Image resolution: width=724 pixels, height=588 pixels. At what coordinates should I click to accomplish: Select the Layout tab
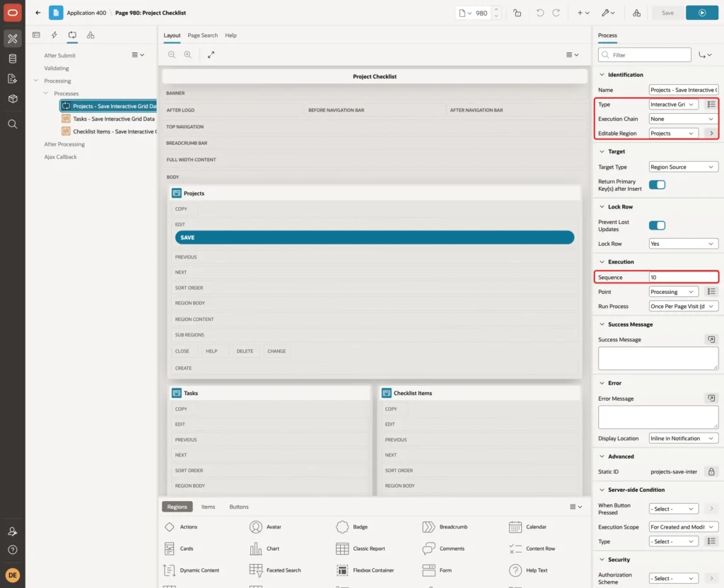tap(172, 35)
